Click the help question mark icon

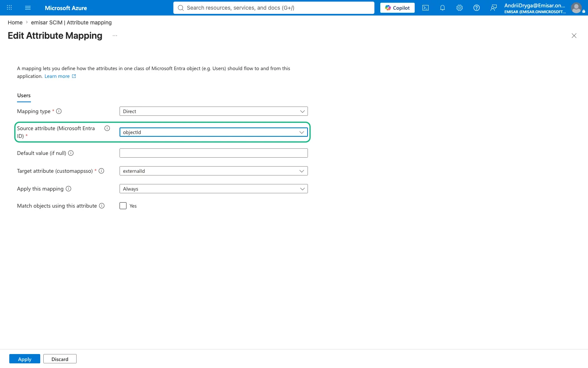coord(477,8)
